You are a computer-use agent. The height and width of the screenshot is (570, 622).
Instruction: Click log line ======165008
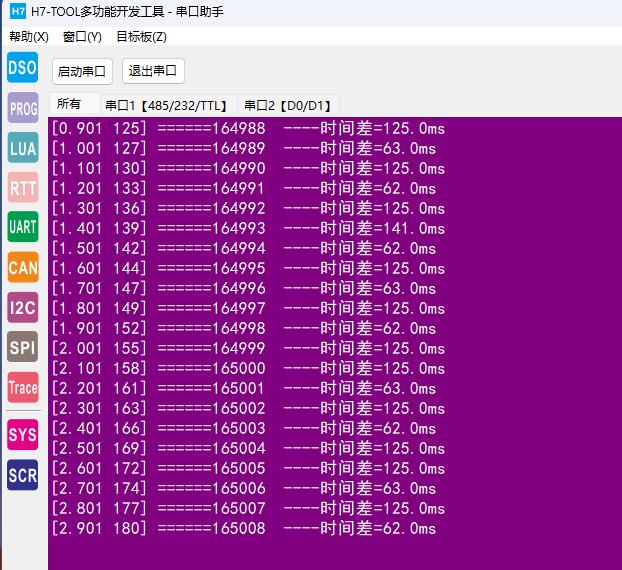[x=244, y=528]
